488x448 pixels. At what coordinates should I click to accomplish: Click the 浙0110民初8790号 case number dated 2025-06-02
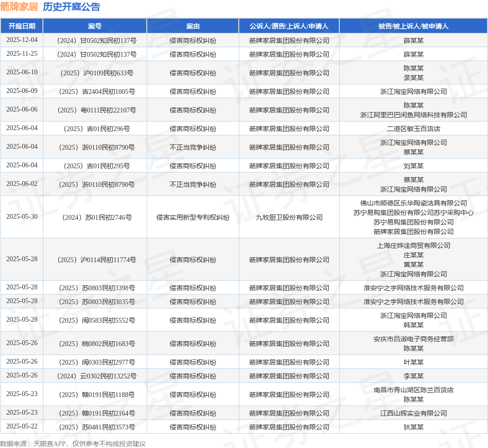97,184
